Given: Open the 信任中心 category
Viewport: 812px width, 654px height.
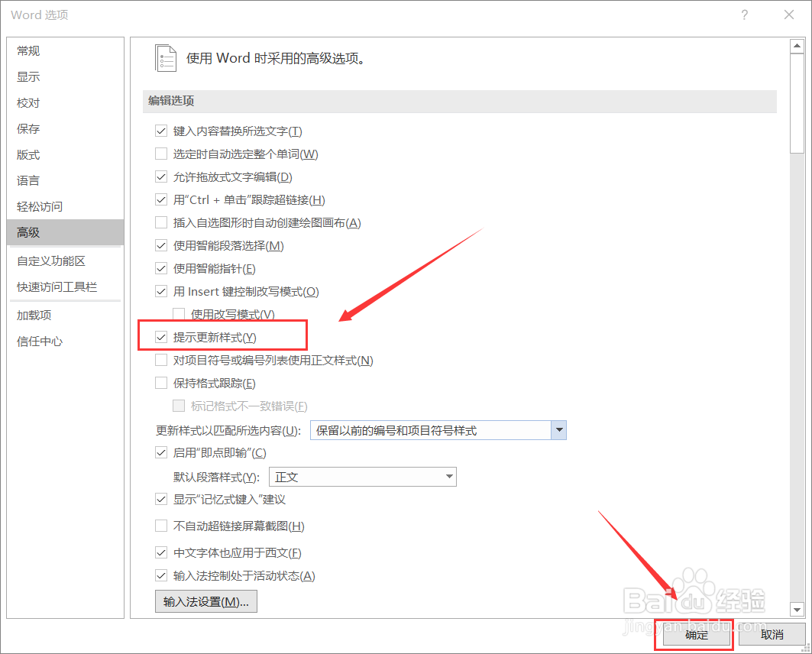Looking at the screenshot, I should click(65, 341).
